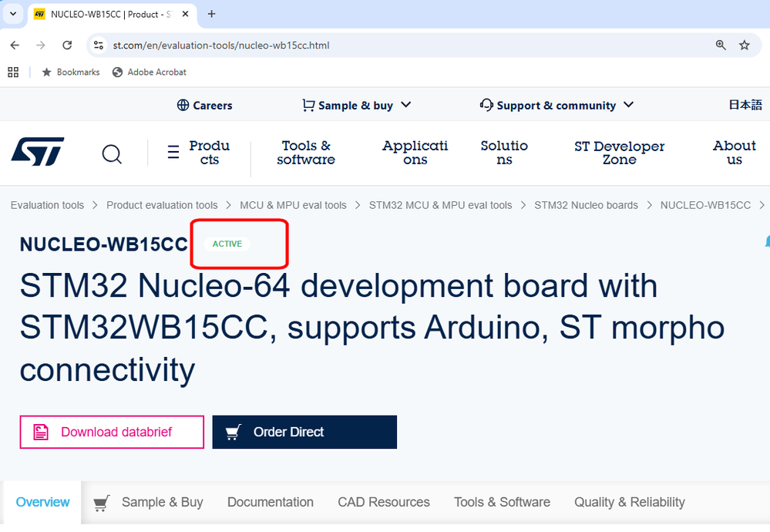The image size is (770, 532).
Task: Click the ST logo
Action: (38, 151)
